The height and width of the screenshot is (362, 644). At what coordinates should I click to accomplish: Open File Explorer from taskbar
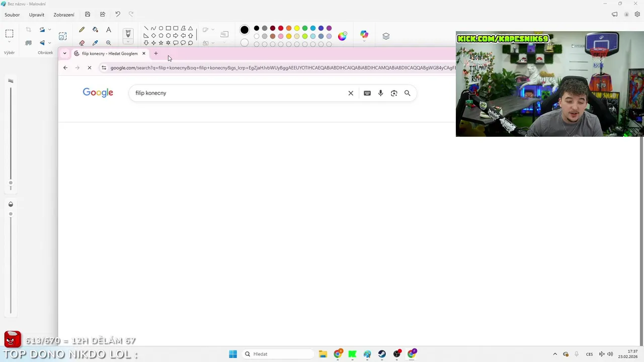(323, 354)
